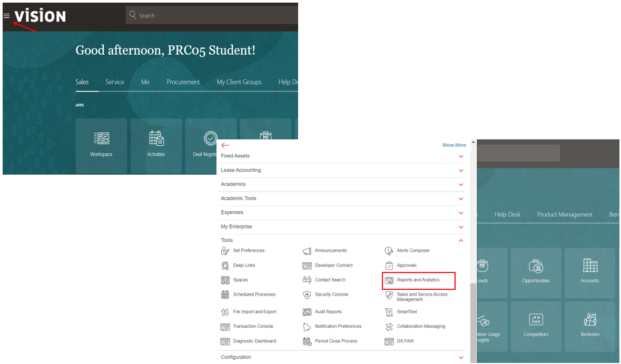This screenshot has width=621, height=364.
Task: Click the Reports and Analytics icon
Action: coord(389,280)
